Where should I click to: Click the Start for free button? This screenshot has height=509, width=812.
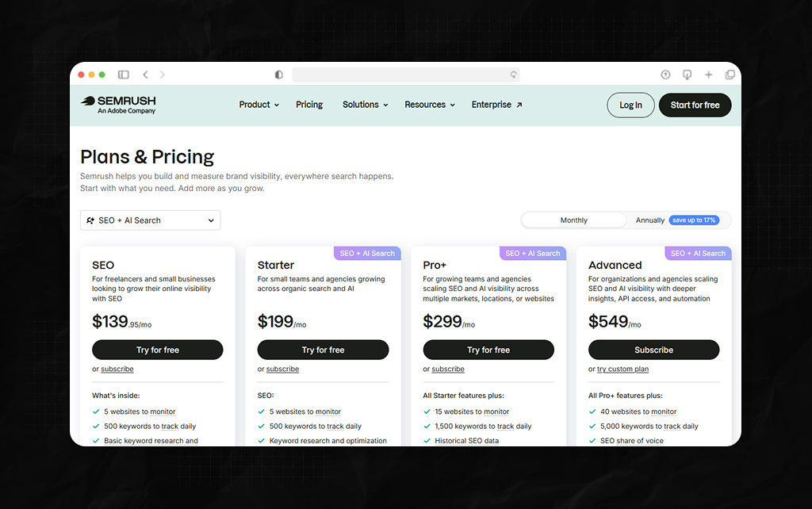click(695, 105)
